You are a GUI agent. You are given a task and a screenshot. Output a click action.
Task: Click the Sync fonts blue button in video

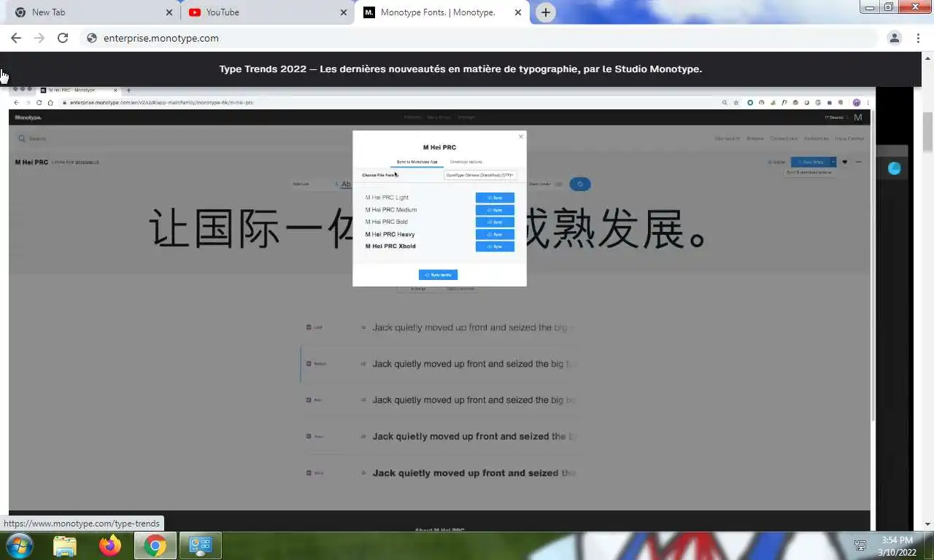pyautogui.click(x=811, y=162)
